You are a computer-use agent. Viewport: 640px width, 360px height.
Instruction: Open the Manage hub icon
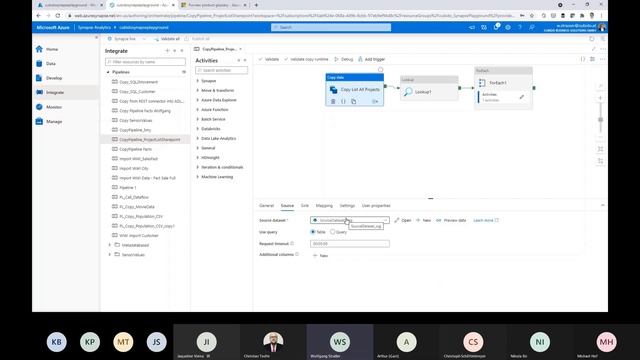(39, 121)
